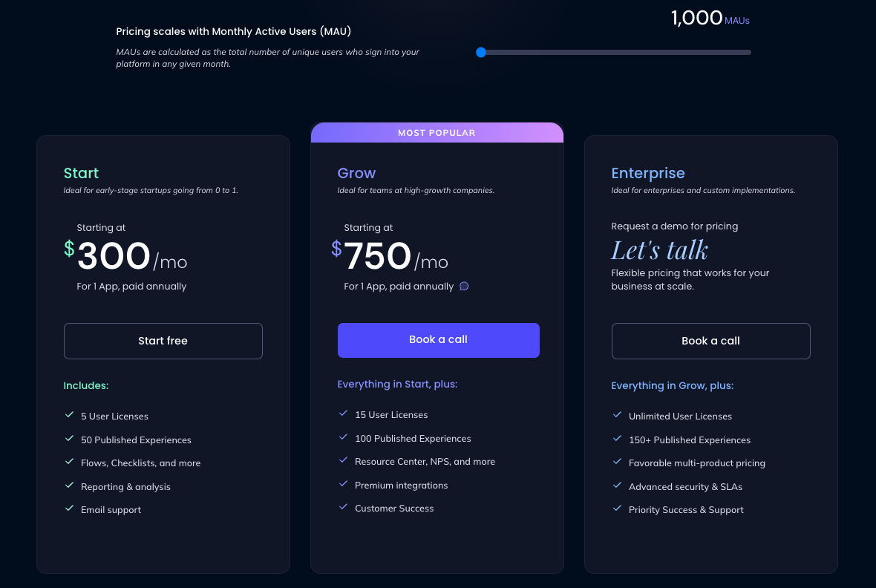Screen dimensions: 876x588
Task: Click the MOST POPULAR banner
Action: (437, 132)
